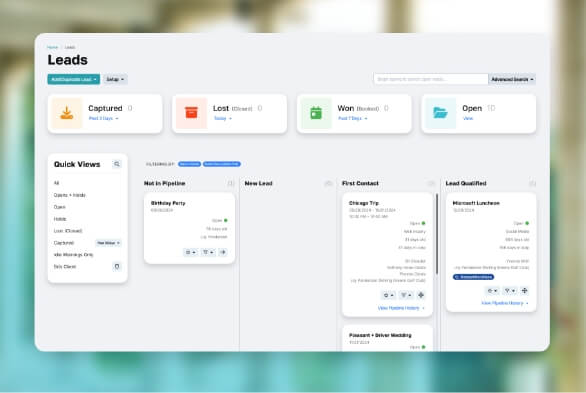Click the small icon in the last Quick Views row
The width and height of the screenshot is (586, 393).
[117, 266]
